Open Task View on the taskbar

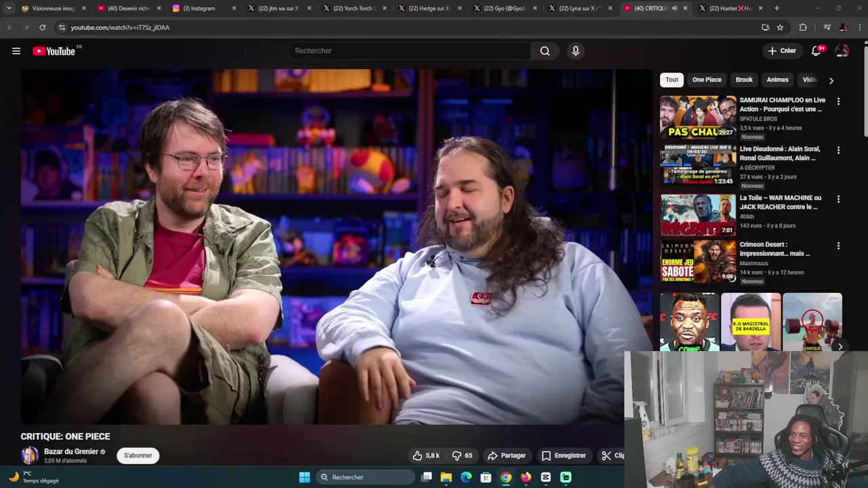click(427, 477)
